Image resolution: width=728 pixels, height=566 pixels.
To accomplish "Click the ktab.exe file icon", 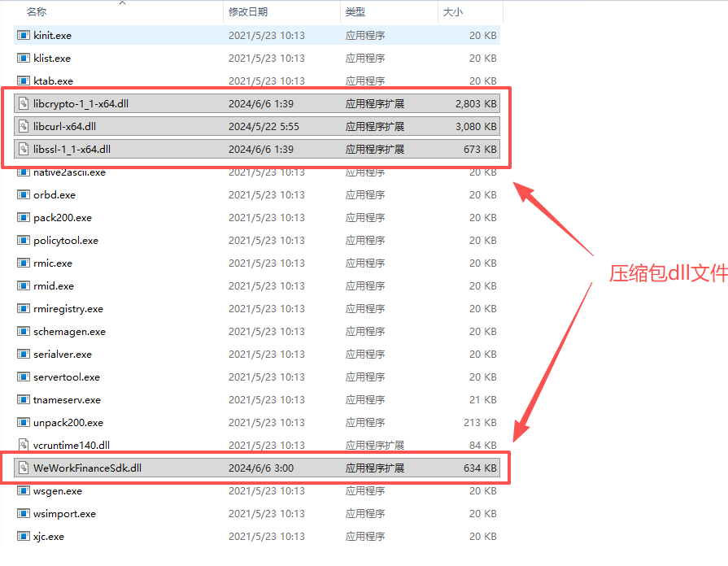I will point(24,81).
